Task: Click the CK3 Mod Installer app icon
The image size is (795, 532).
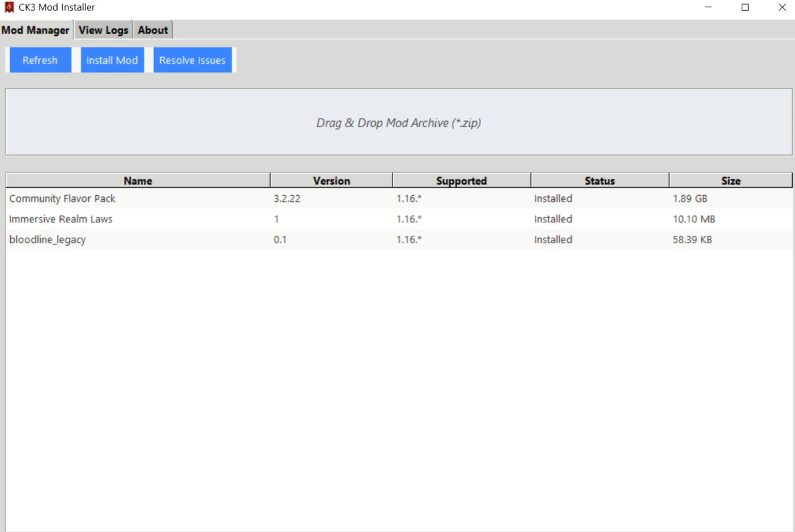Action: coord(9,7)
